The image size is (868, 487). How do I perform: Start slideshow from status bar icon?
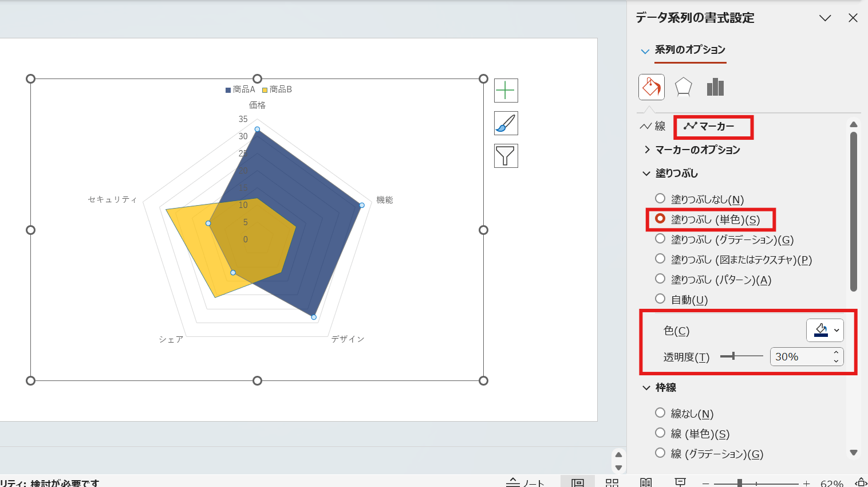[x=680, y=483]
